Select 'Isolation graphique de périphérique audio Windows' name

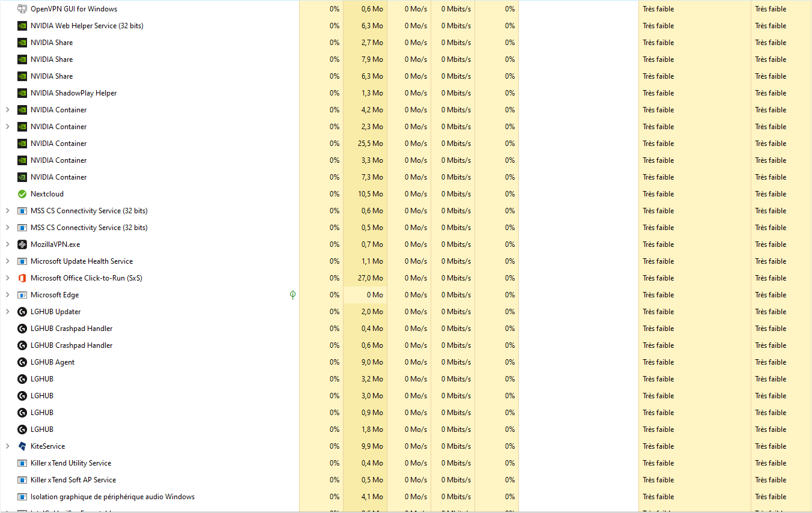pyautogui.click(x=113, y=497)
